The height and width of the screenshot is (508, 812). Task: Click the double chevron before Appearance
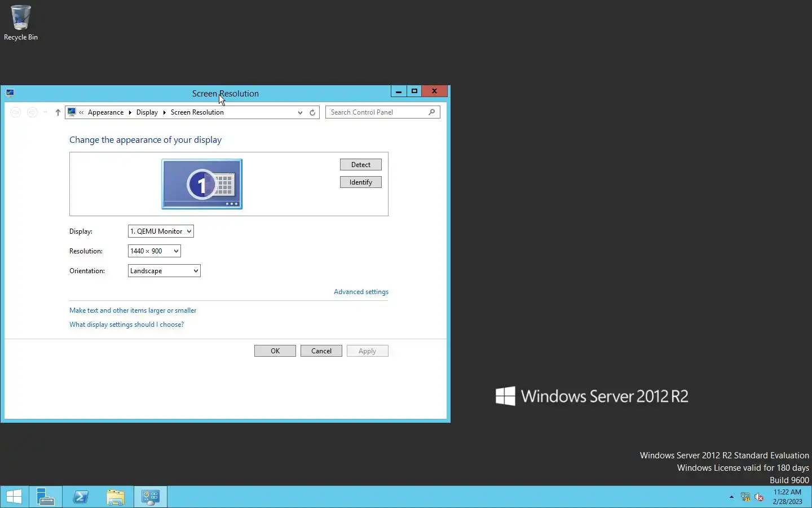pyautogui.click(x=81, y=112)
